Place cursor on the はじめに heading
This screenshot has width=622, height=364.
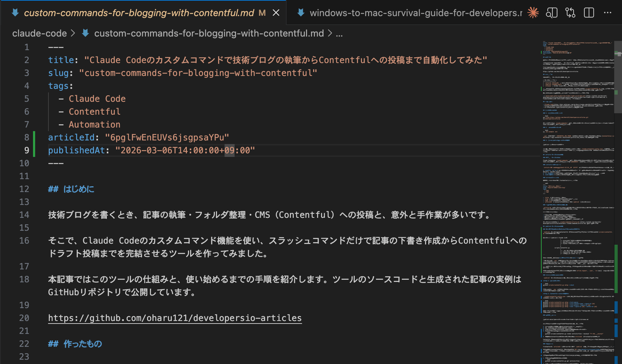79,189
